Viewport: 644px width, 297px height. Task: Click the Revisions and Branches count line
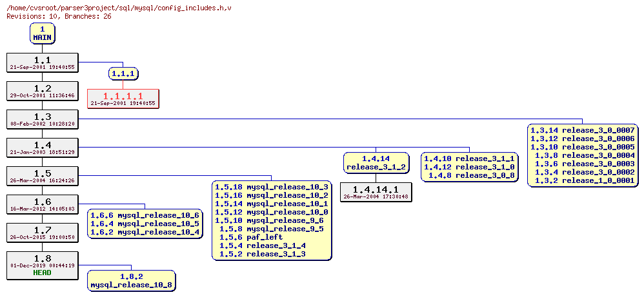point(59,16)
